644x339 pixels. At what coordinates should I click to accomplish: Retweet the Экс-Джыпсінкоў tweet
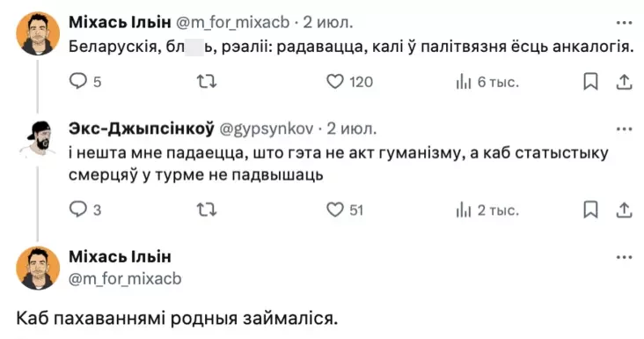point(207,210)
